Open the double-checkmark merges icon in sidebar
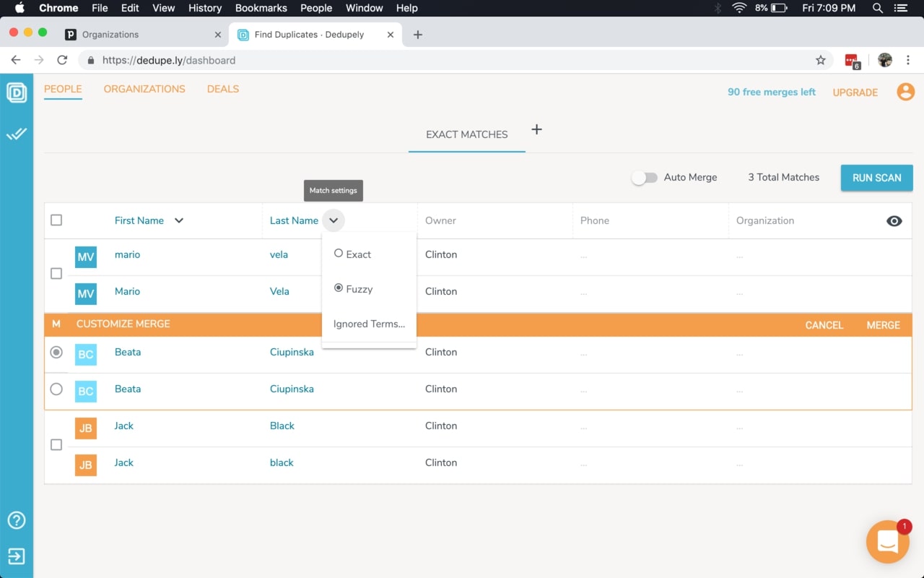The width and height of the screenshot is (924, 578). 17,134
